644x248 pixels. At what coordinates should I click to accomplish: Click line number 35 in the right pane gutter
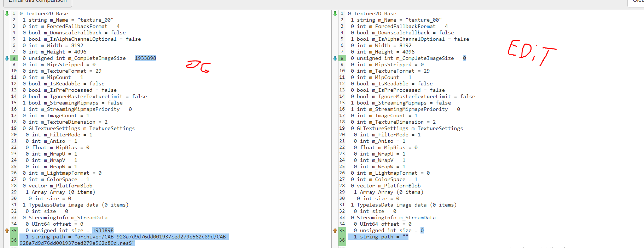click(x=342, y=230)
